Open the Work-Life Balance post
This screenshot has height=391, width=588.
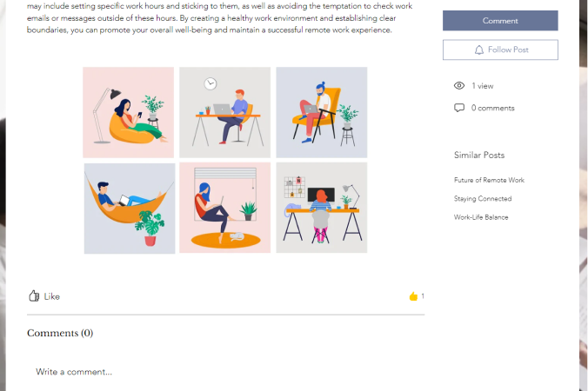pos(481,217)
